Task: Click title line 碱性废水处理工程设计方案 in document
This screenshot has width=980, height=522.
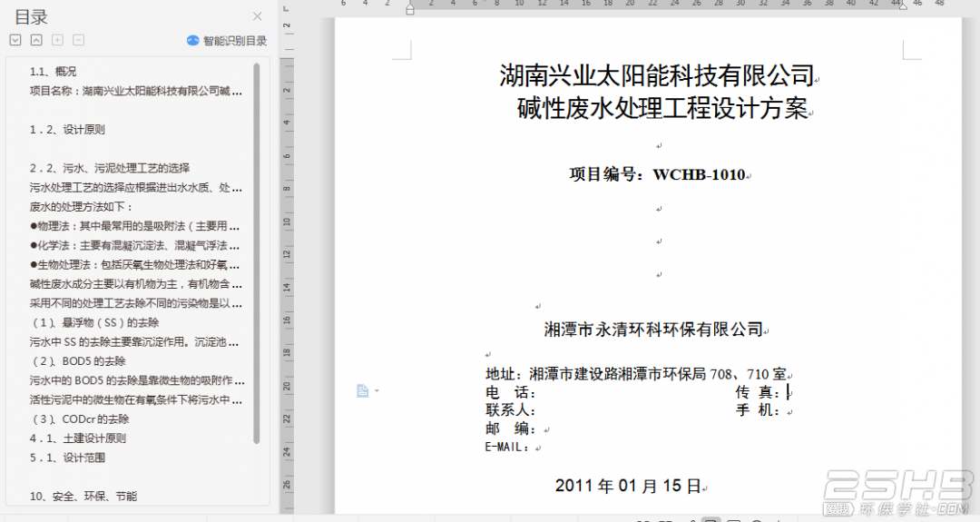Action: coord(662,109)
